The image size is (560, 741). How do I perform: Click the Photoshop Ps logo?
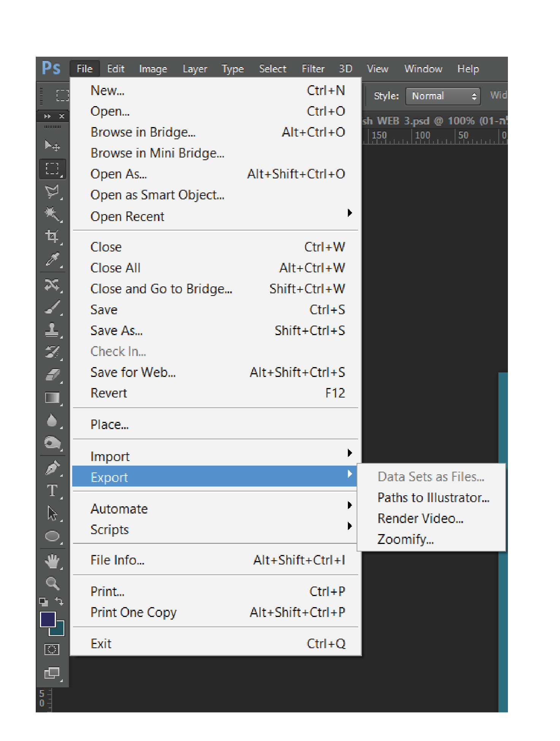click(x=51, y=68)
